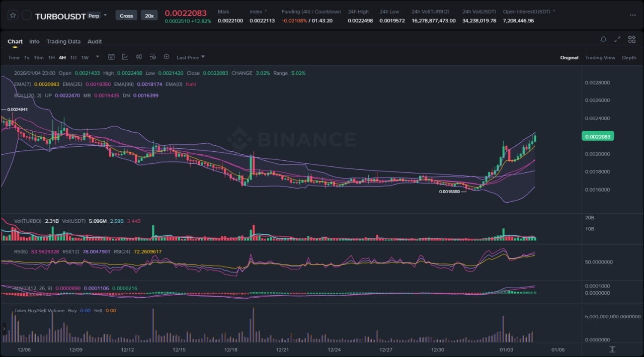Click the info mark beside Index label

tap(266, 11)
